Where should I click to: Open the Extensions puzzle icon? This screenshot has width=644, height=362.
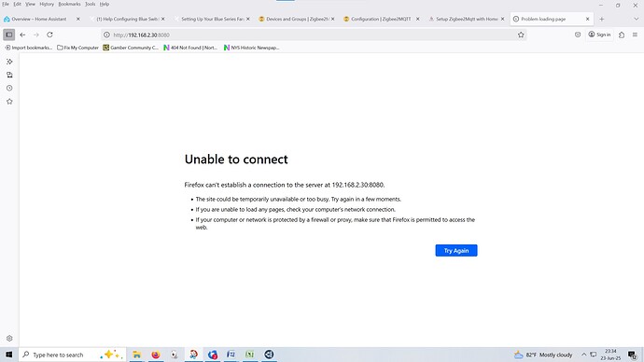[x=622, y=35]
